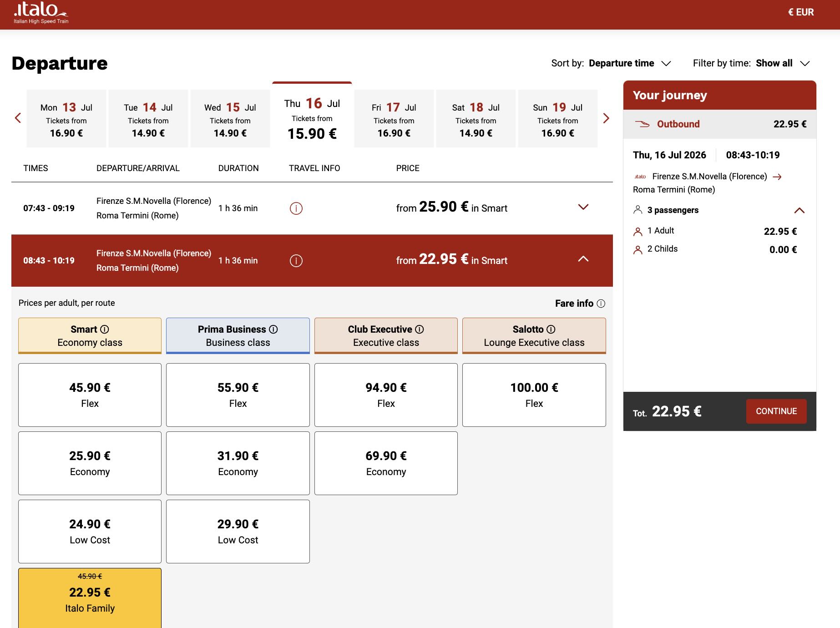The width and height of the screenshot is (840, 628).
Task: Show info for Club Executive class icon
Action: (420, 329)
